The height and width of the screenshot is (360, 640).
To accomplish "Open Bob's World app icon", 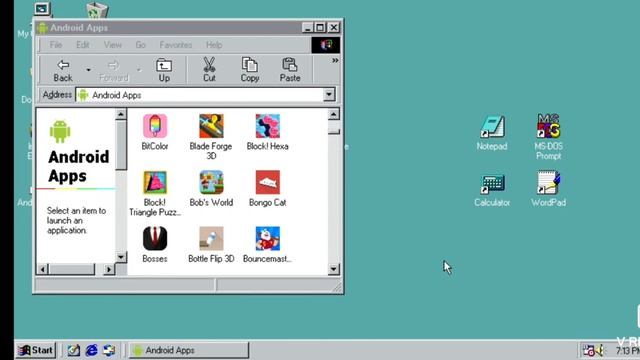I will 211,182.
